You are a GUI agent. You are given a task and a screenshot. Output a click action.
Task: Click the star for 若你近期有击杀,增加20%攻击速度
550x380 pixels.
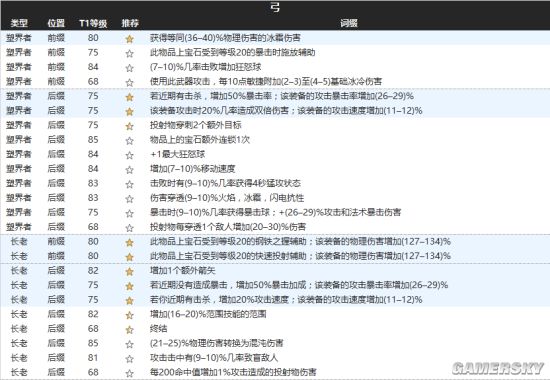click(x=129, y=301)
